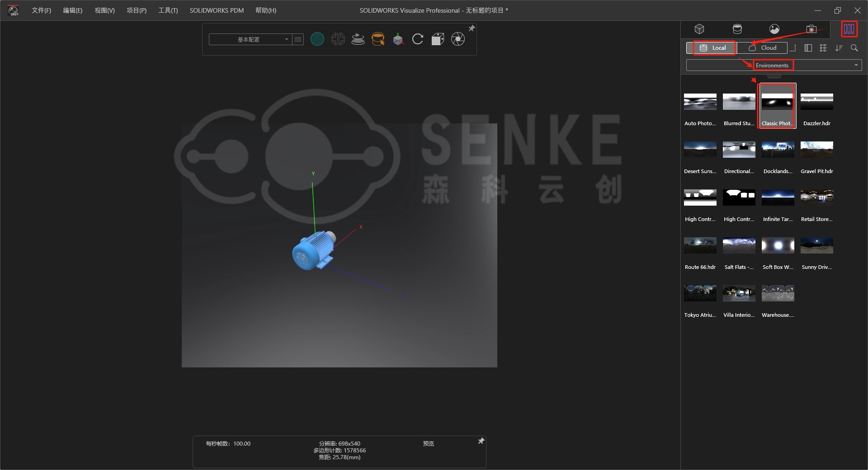
Task: Open the configuration list menu button
Action: [298, 40]
